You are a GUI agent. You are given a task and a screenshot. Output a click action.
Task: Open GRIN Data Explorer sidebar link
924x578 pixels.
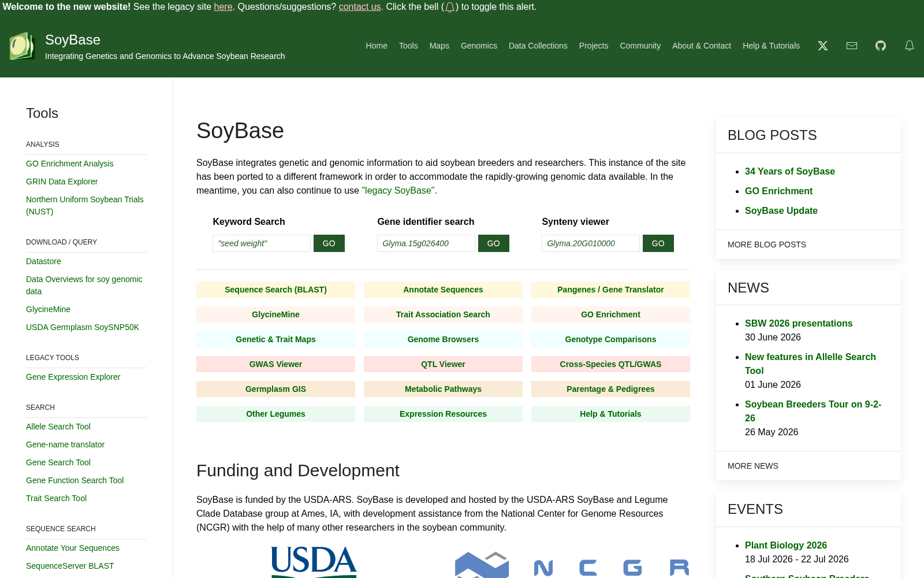click(62, 181)
